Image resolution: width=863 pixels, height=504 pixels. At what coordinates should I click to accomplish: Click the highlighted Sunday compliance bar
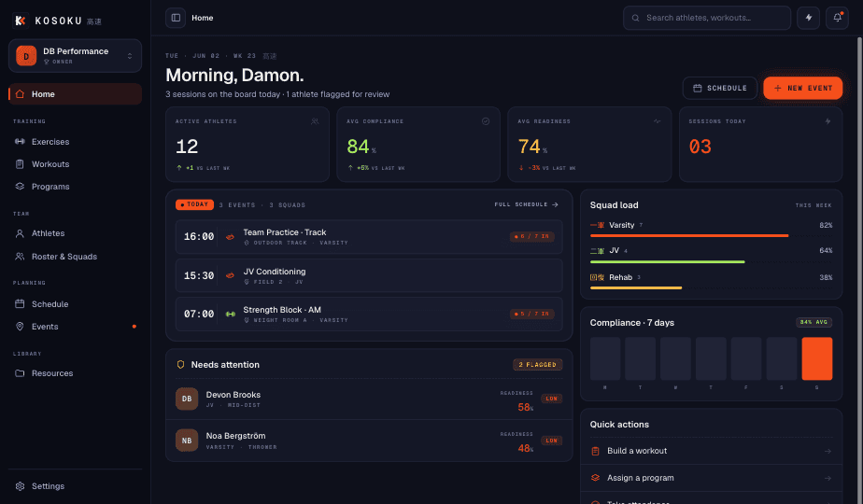[x=816, y=358]
